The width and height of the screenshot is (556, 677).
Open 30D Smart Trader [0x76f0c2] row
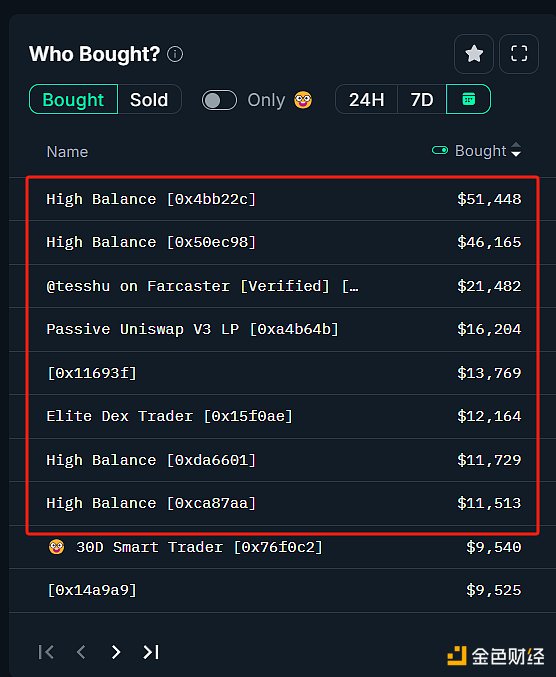tap(283, 547)
